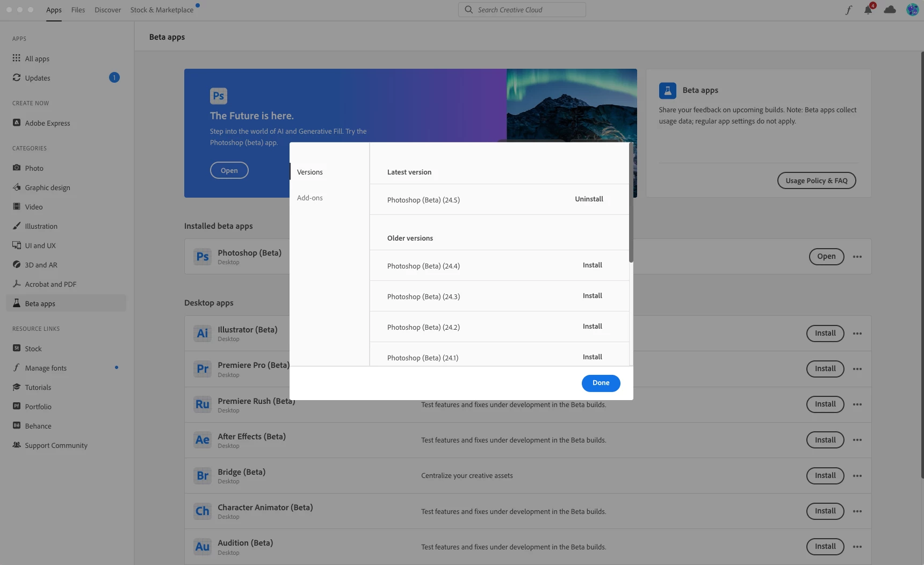Install Bridge (Beta)
The width and height of the screenshot is (924, 565).
coord(825,475)
